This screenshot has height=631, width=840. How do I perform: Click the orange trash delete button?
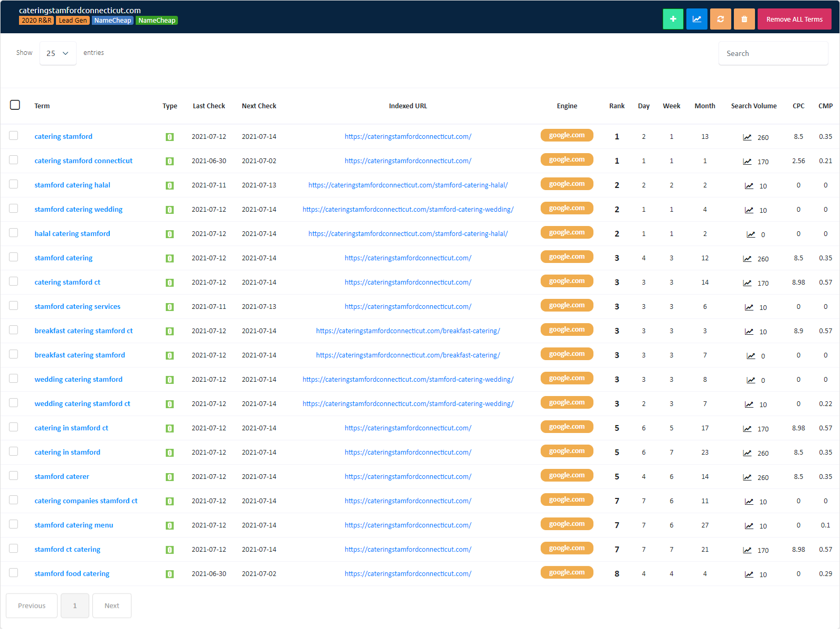[x=744, y=19]
